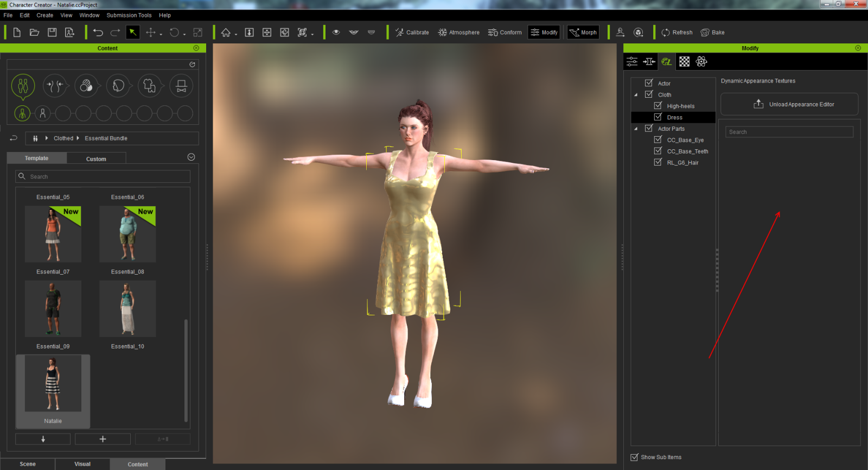
Task: Click the 3D export cube icon
Action: point(639,33)
